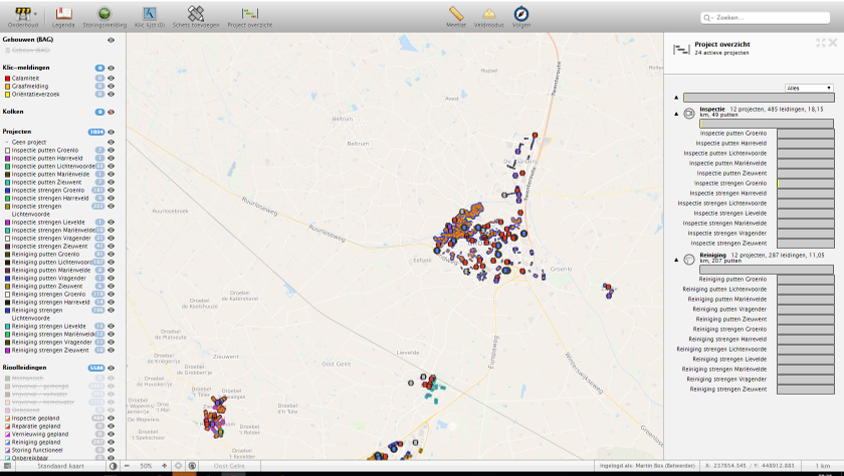Hide the Klic-meldingen layer group
This screenshot has width=844, height=476.
point(111,68)
